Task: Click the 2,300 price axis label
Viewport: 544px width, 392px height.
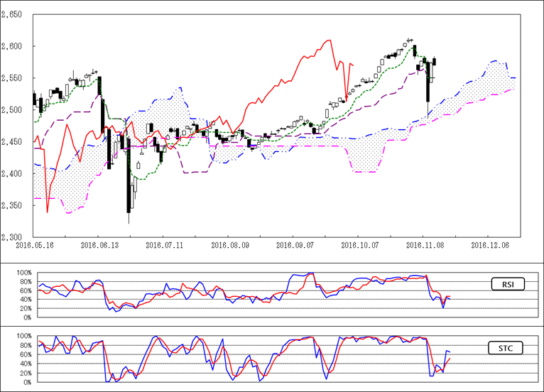Action: 12,237
